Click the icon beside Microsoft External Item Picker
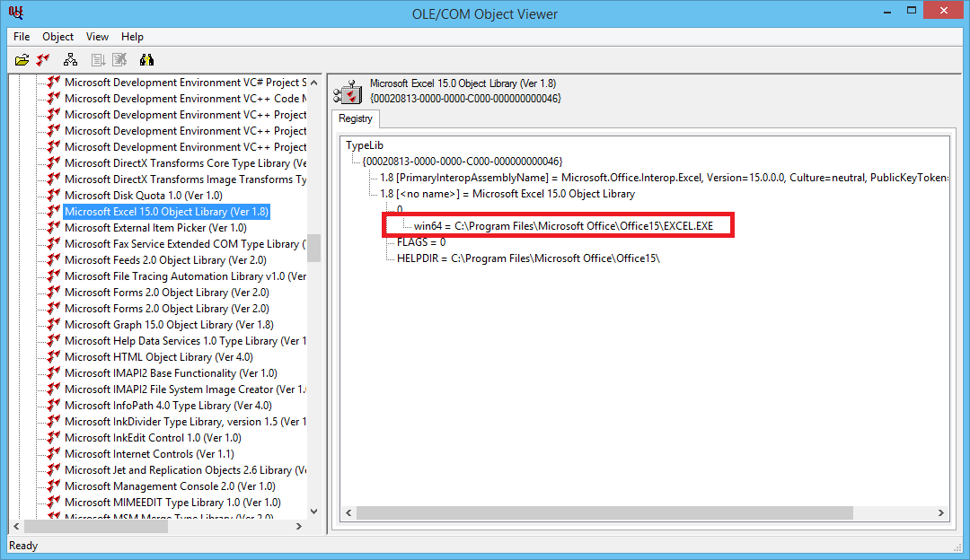Screen dimensions: 970x560 click(54, 227)
